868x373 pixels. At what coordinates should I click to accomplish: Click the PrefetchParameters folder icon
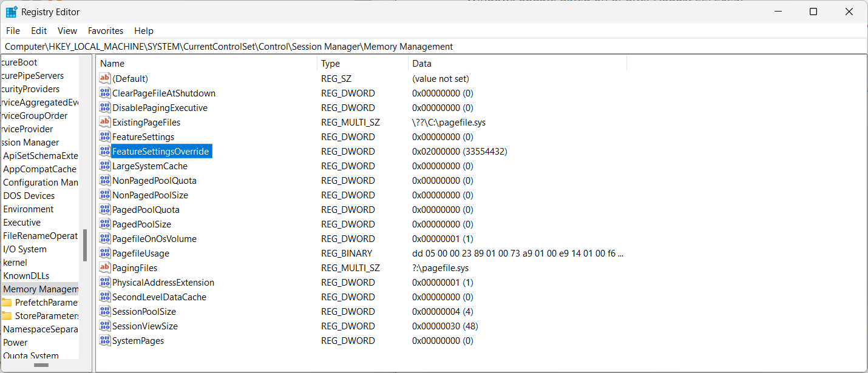click(7, 303)
